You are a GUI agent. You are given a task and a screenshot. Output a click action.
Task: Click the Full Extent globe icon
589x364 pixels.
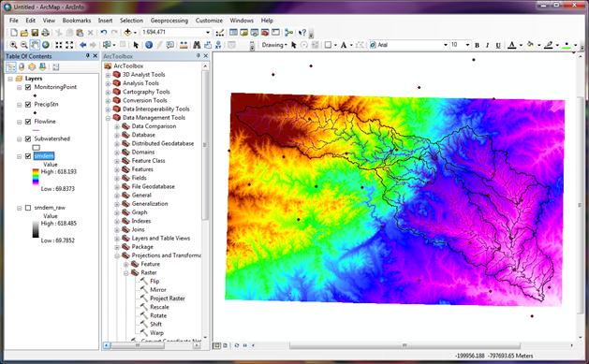(x=46, y=45)
